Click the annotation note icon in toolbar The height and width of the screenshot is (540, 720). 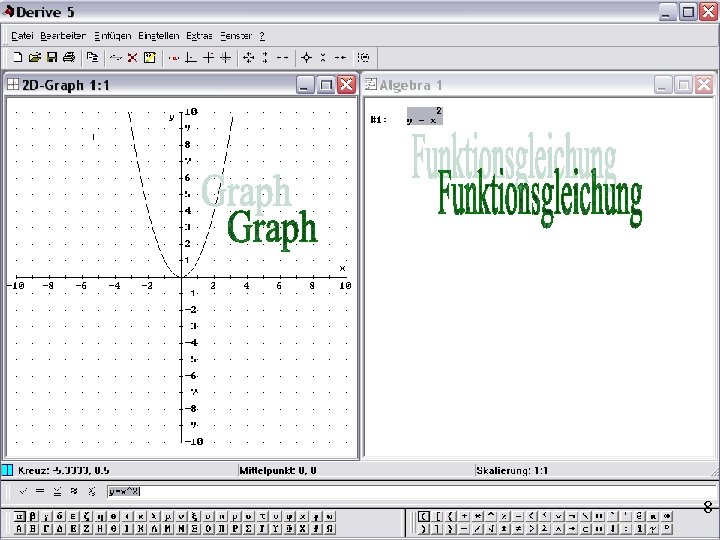point(150,57)
